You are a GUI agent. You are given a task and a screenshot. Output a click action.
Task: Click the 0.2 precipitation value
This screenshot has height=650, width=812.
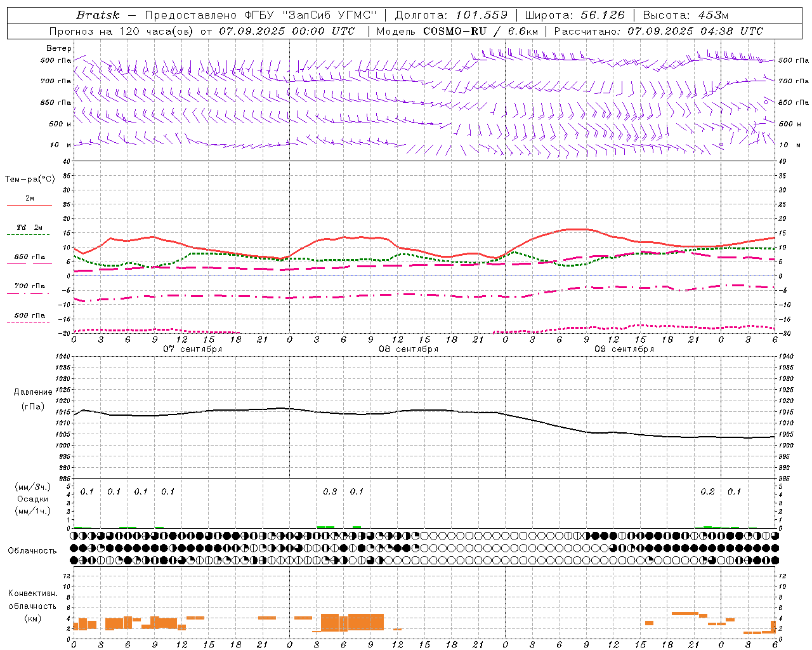tap(707, 491)
